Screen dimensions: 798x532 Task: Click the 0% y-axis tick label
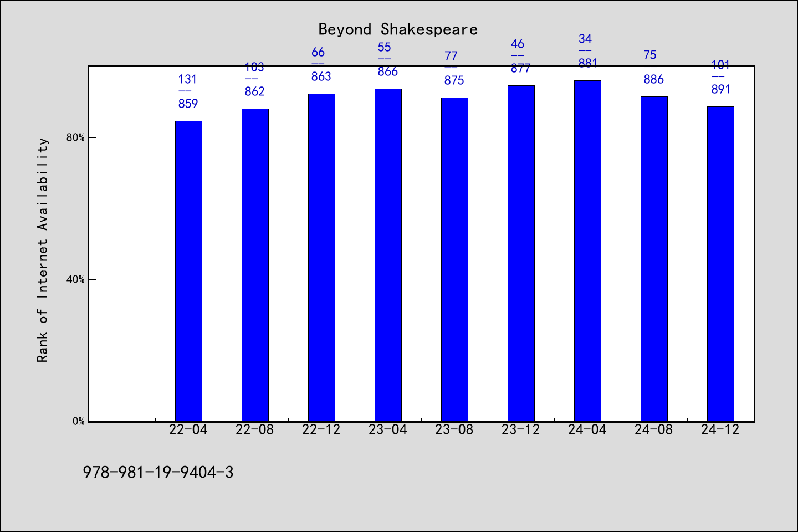pos(79,421)
